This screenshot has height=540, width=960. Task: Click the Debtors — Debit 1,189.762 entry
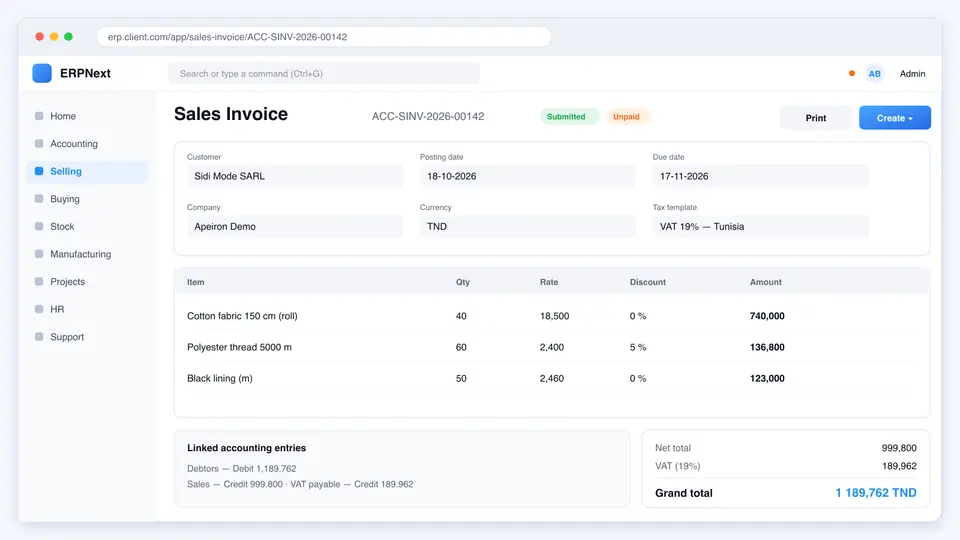pos(242,468)
